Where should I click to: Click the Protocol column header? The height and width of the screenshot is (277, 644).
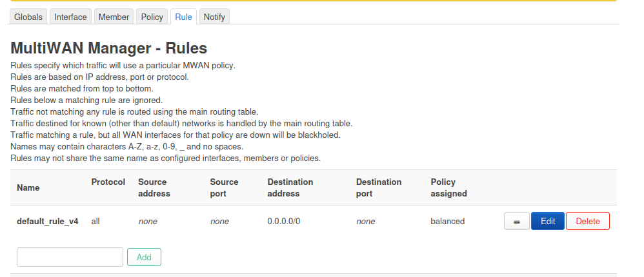point(108,182)
